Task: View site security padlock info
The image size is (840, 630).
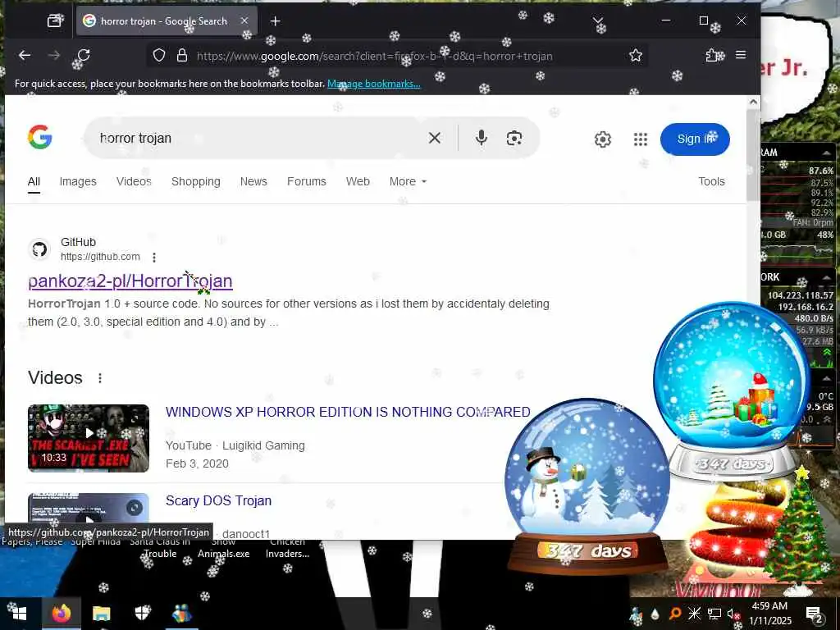Action: pyautogui.click(x=182, y=55)
